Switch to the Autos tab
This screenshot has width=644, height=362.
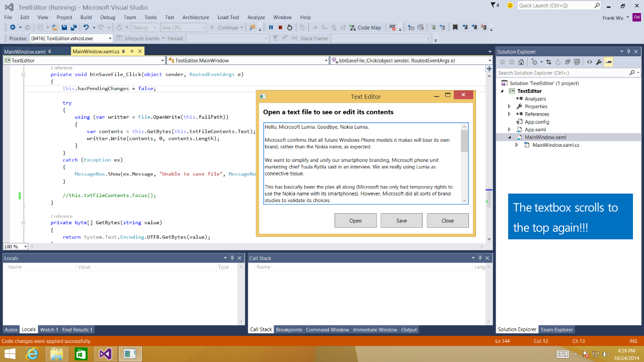[x=11, y=330]
